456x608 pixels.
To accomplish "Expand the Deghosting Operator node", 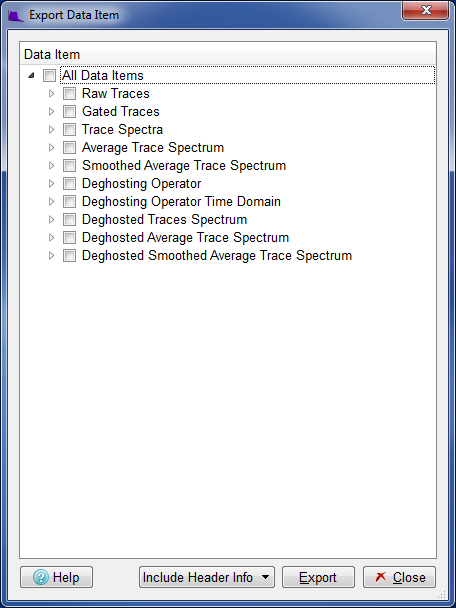I will pyautogui.click(x=51, y=183).
